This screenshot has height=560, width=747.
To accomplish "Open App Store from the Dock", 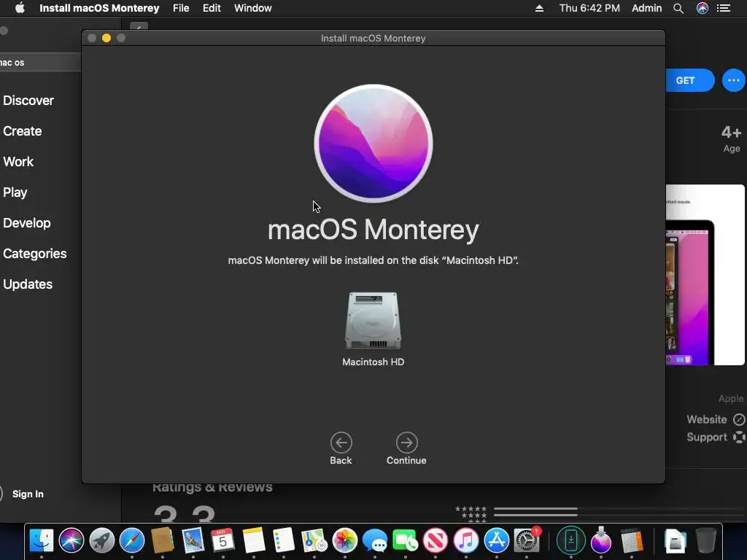I will [x=496, y=540].
